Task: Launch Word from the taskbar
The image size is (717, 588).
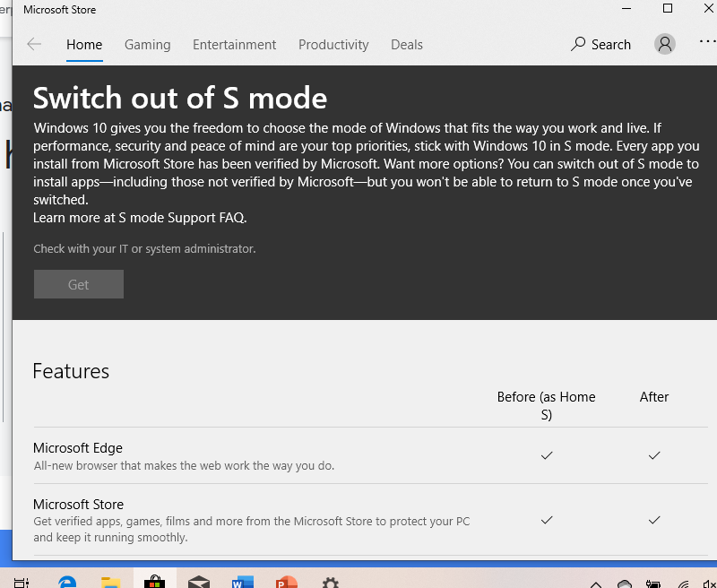Action: point(242,582)
